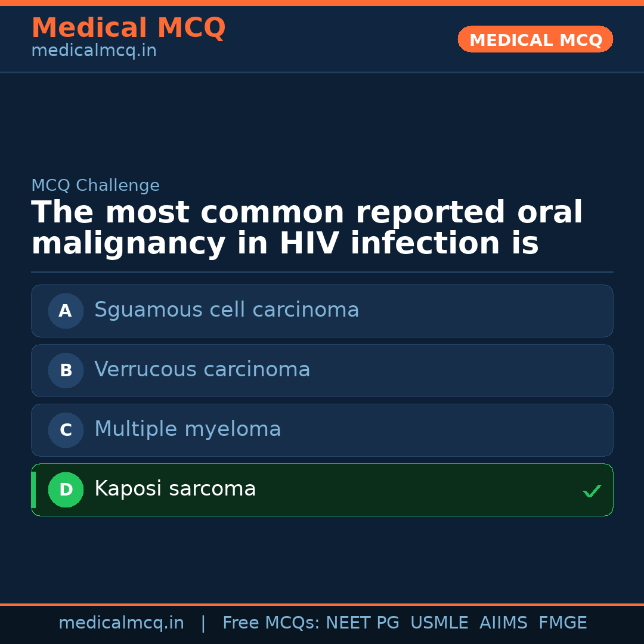The height and width of the screenshot is (644, 644).
Task: Click the "Free MCQs:" footer label
Action: (x=271, y=623)
